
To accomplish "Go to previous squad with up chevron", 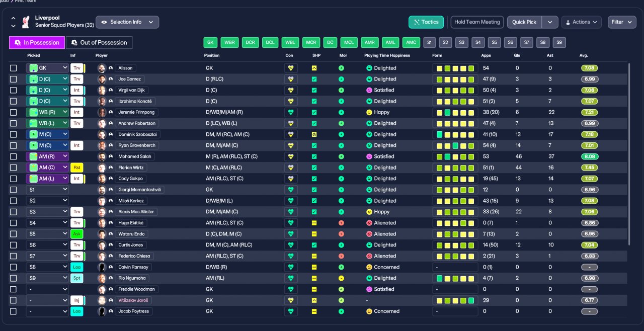I will pyautogui.click(x=13, y=19).
